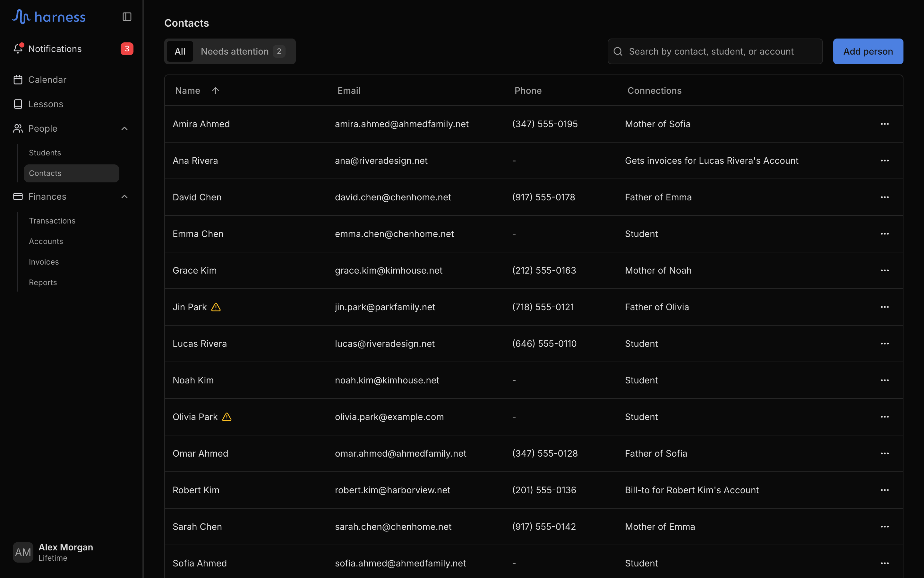The image size is (924, 578).
Task: Open actions menu for David Chen
Action: point(885,197)
